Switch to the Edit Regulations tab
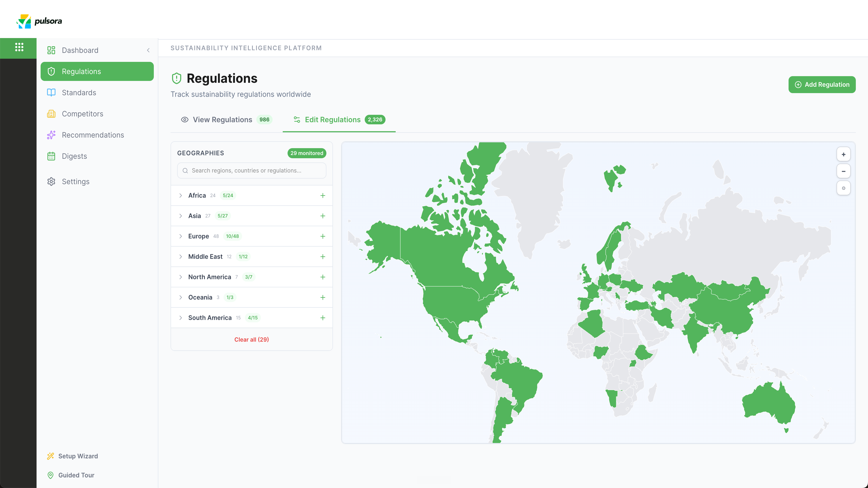Image resolution: width=868 pixels, height=488 pixels. 339,119
